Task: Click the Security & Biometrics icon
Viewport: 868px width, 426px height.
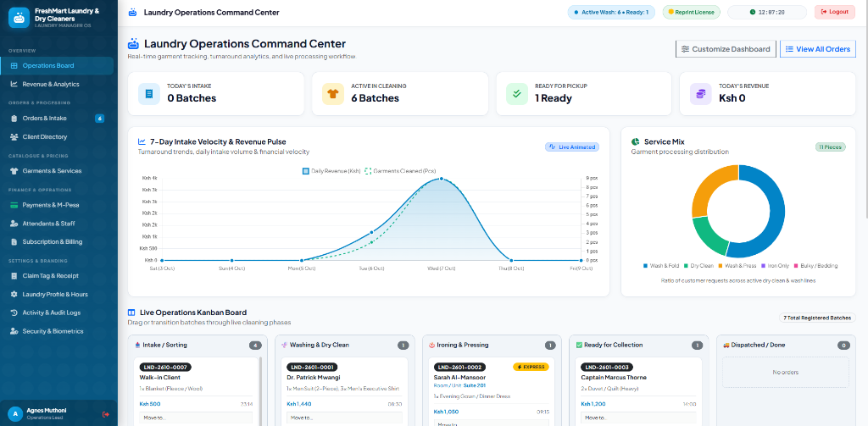Action: point(14,331)
